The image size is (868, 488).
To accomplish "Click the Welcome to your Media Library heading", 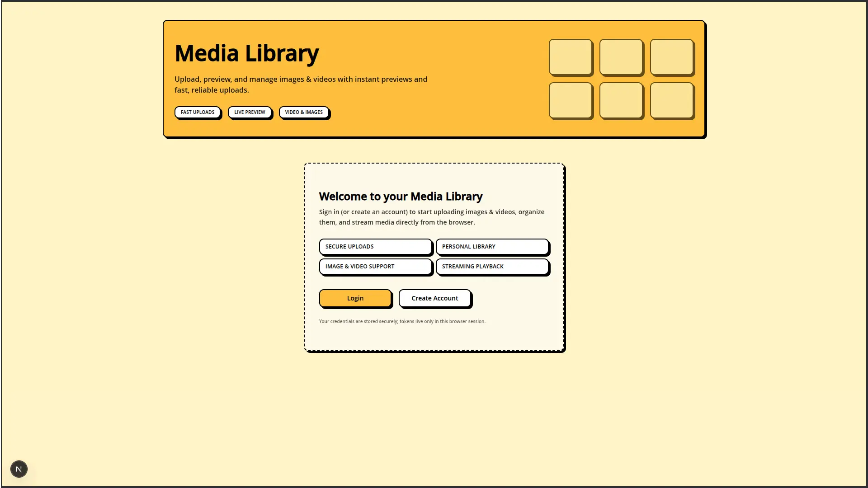I will coord(401,196).
